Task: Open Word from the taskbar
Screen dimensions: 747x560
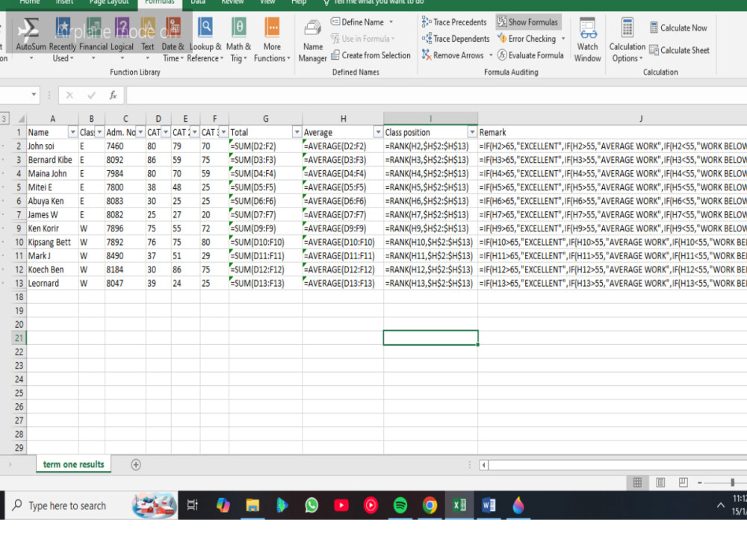Action: [489, 505]
